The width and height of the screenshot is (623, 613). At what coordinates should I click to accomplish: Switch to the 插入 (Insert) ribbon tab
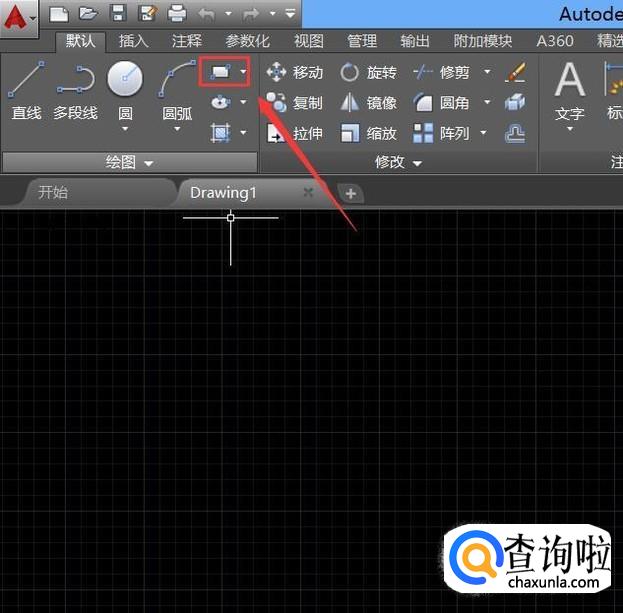[134, 41]
